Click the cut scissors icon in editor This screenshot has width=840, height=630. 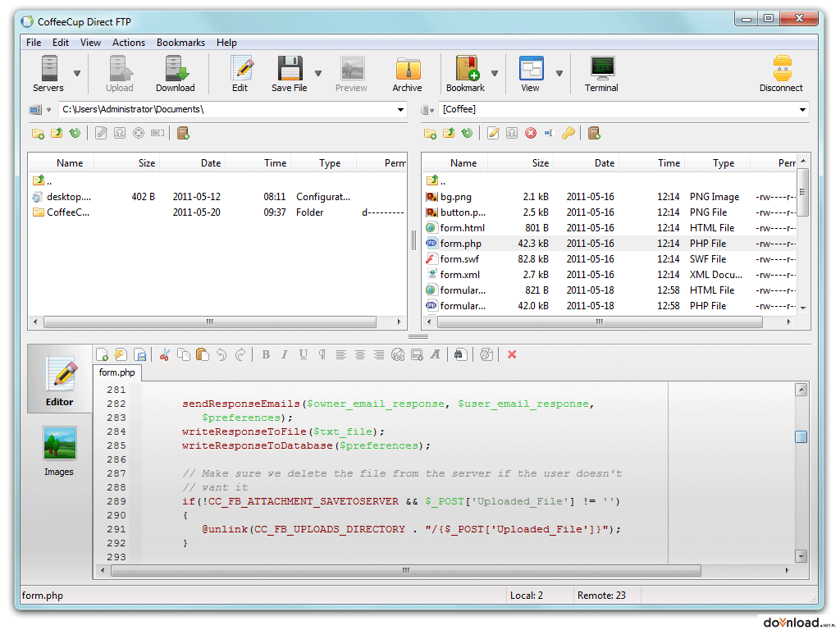(x=165, y=354)
